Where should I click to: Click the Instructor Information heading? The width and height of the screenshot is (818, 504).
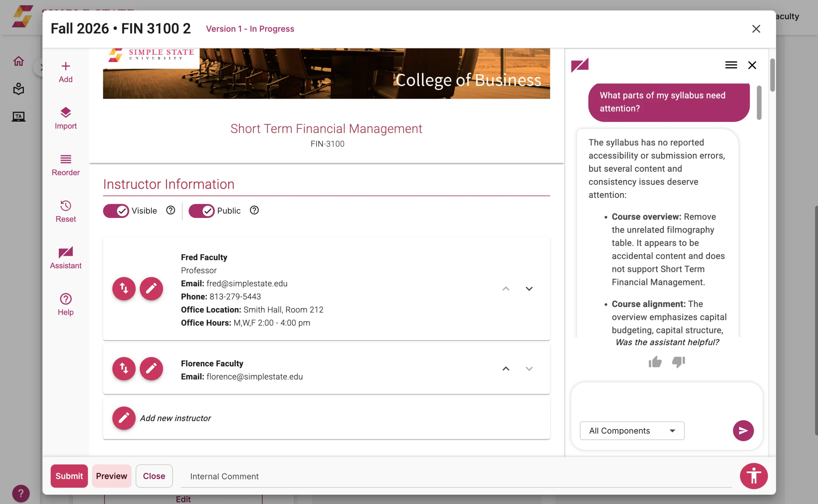click(x=168, y=184)
